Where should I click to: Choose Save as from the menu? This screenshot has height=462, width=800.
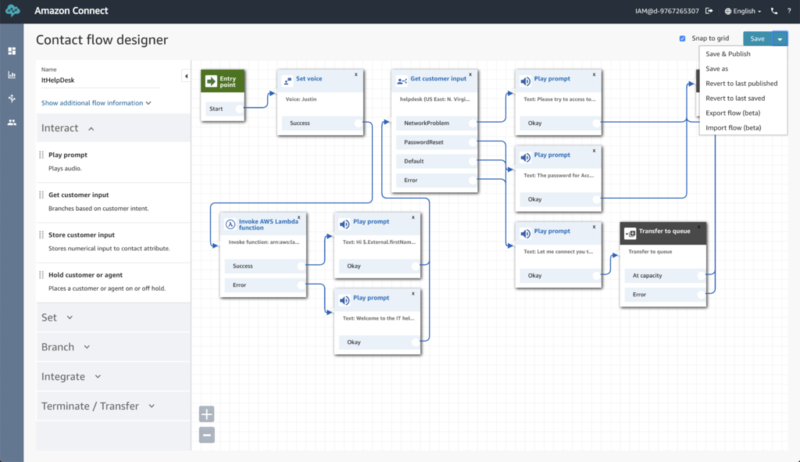pos(716,68)
